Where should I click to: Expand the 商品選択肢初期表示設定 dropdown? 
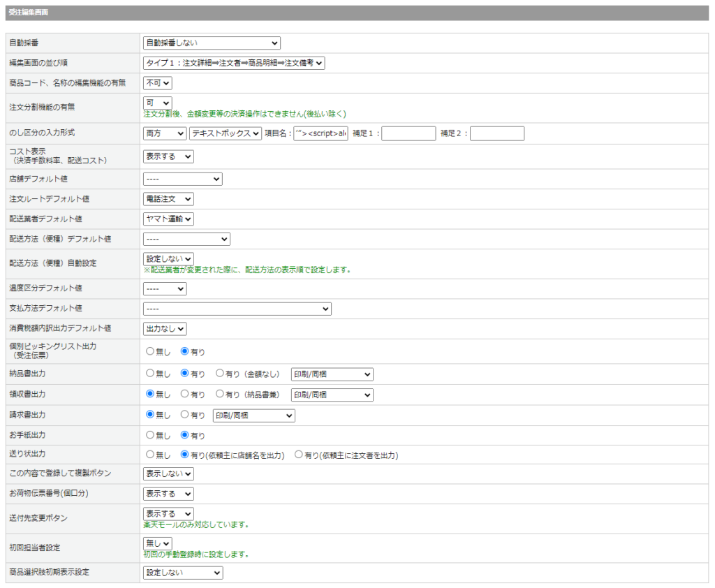[x=182, y=573]
